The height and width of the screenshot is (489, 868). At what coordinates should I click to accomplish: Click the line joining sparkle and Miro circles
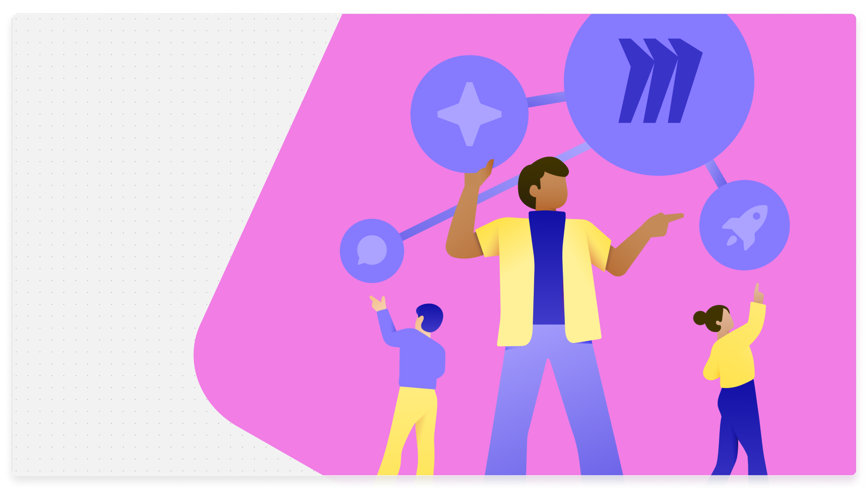[545, 99]
